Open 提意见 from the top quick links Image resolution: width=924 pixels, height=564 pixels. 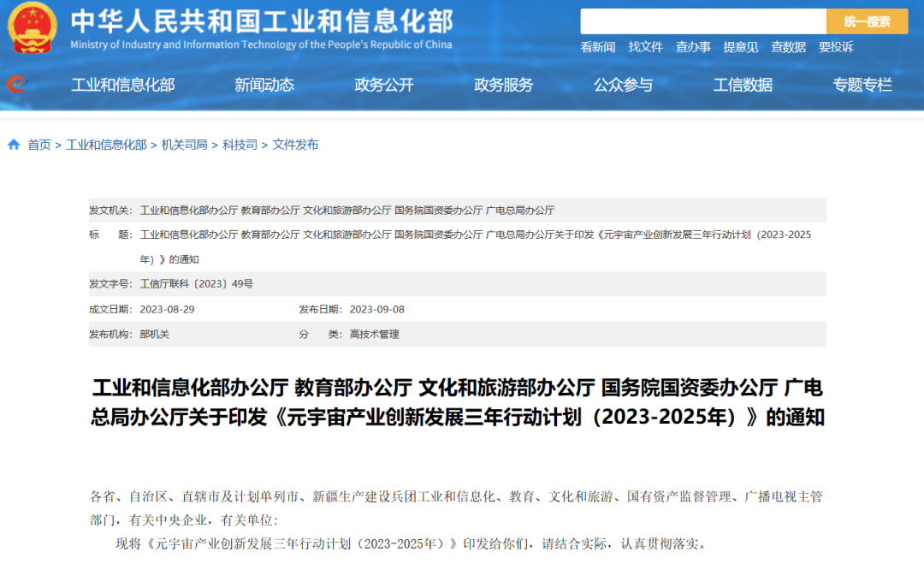tap(741, 47)
